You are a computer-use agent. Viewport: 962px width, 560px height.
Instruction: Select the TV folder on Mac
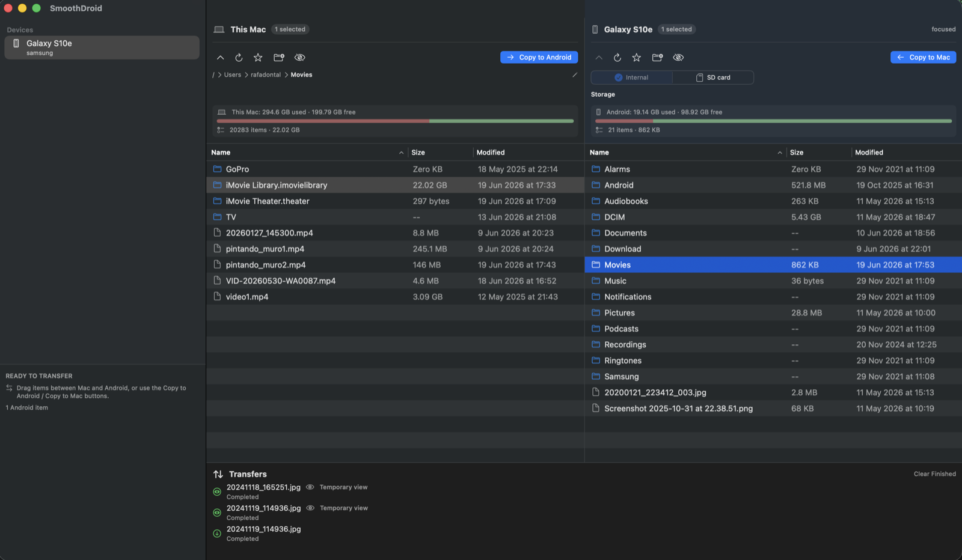pyautogui.click(x=395, y=217)
